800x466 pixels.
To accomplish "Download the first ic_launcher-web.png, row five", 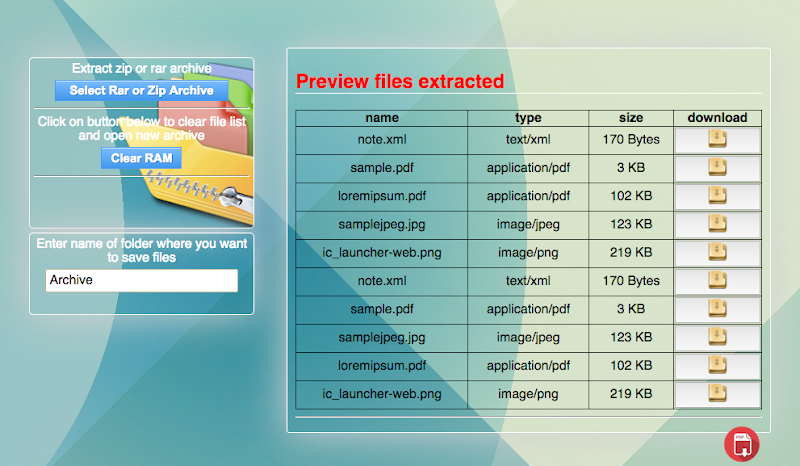I will point(717,253).
